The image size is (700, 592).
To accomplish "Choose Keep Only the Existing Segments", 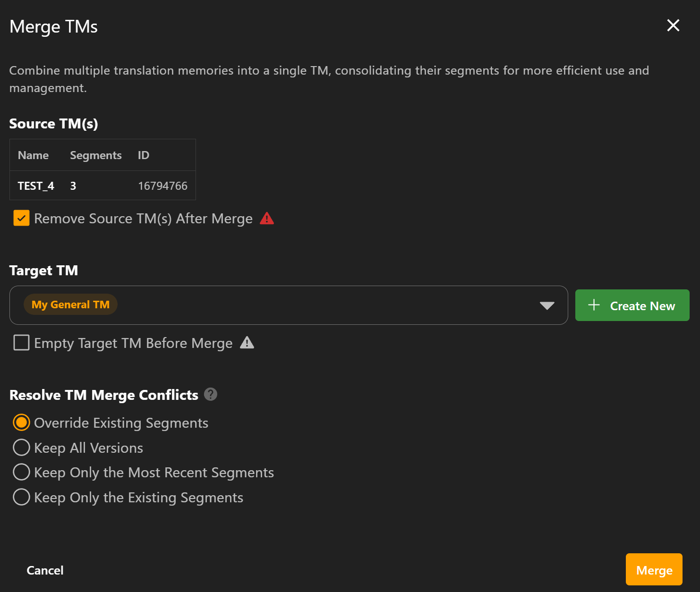I will (x=21, y=497).
